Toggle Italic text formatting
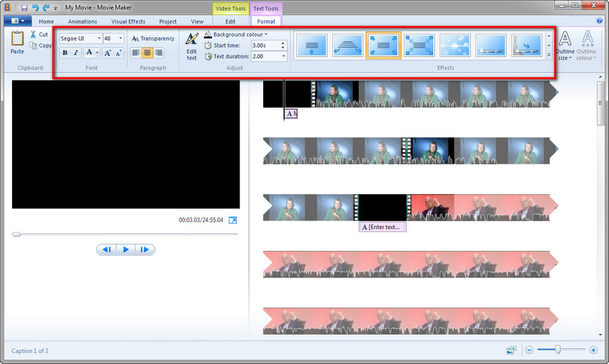 tap(76, 53)
